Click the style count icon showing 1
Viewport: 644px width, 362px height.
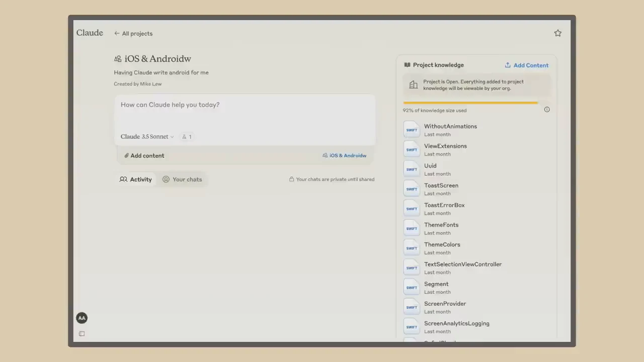(x=187, y=137)
